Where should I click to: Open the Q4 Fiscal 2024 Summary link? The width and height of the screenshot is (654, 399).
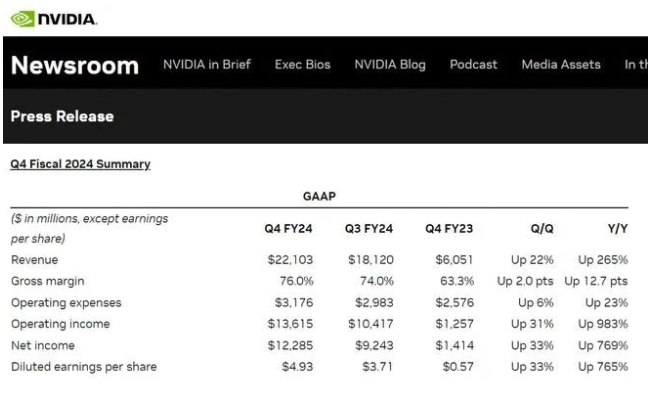tap(80, 164)
